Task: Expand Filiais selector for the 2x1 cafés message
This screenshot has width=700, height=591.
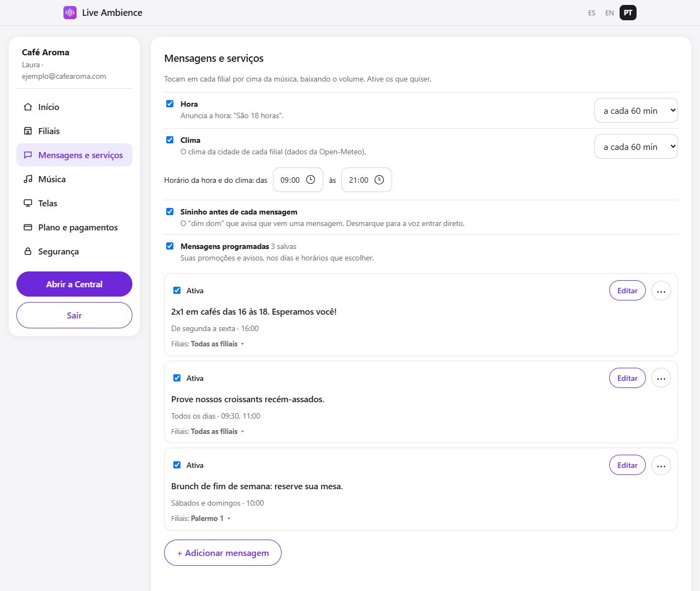Action: point(217,344)
